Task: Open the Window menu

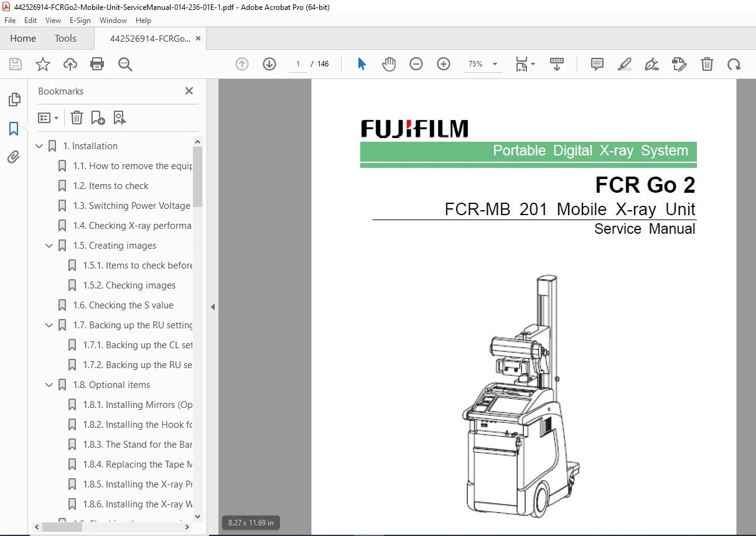Action: pyautogui.click(x=113, y=21)
